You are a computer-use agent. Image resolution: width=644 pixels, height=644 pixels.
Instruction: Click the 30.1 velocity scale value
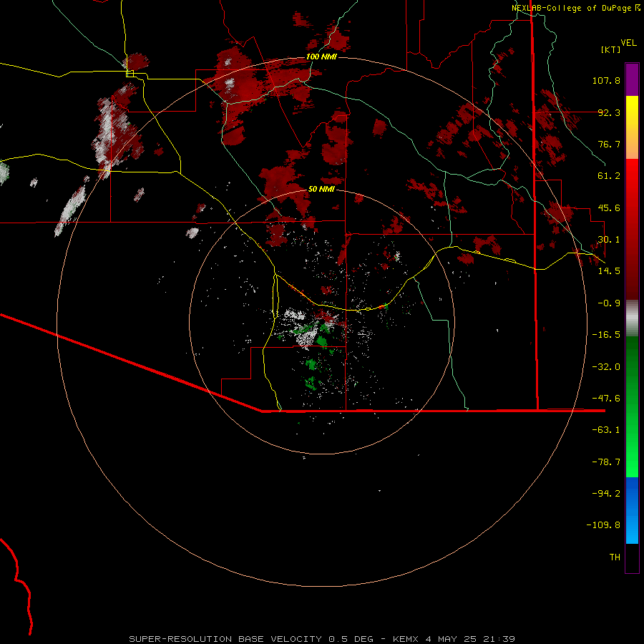point(609,240)
